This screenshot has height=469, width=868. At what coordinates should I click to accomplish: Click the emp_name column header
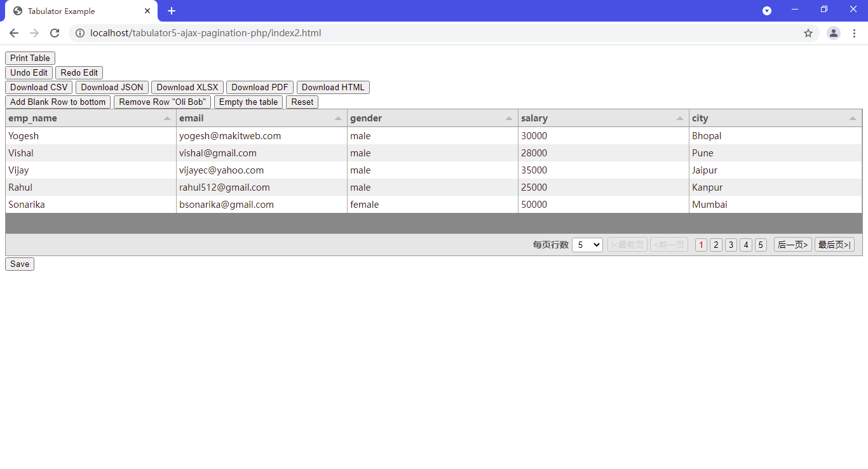point(91,118)
